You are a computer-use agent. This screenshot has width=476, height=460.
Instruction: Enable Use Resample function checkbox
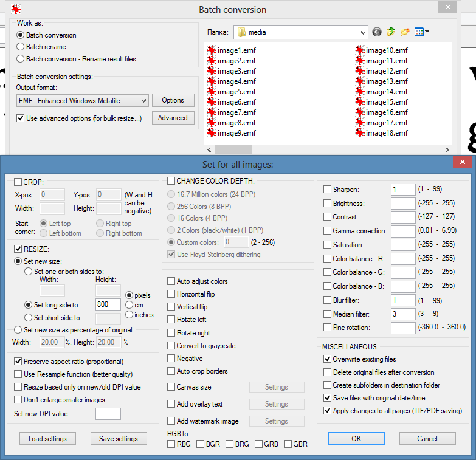(x=18, y=374)
